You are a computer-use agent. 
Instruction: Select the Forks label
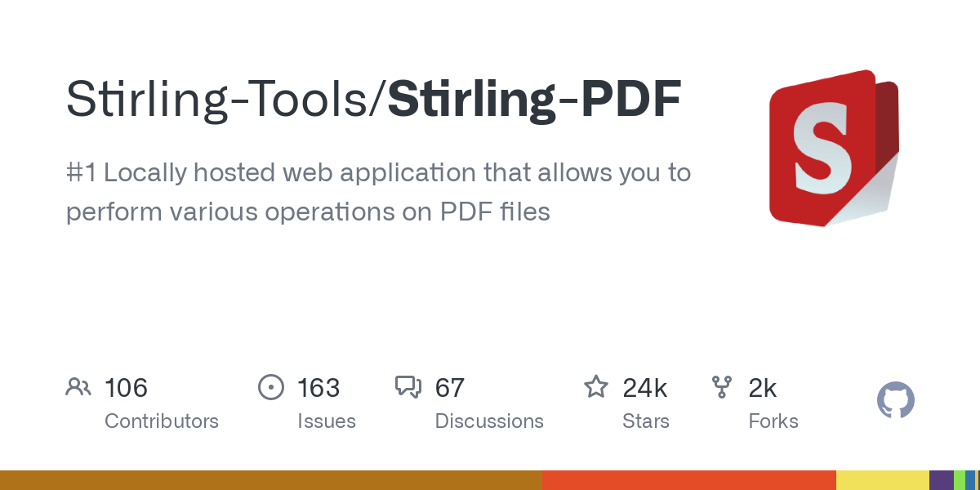(773, 421)
